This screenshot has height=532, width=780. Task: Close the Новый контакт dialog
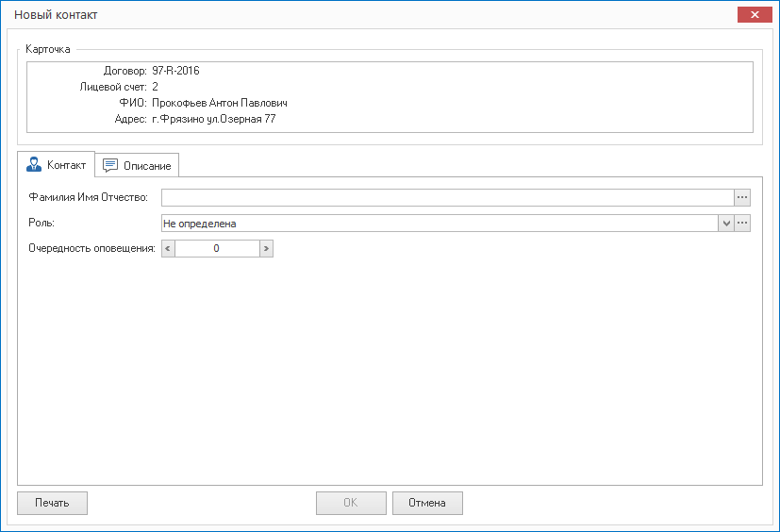coord(755,15)
